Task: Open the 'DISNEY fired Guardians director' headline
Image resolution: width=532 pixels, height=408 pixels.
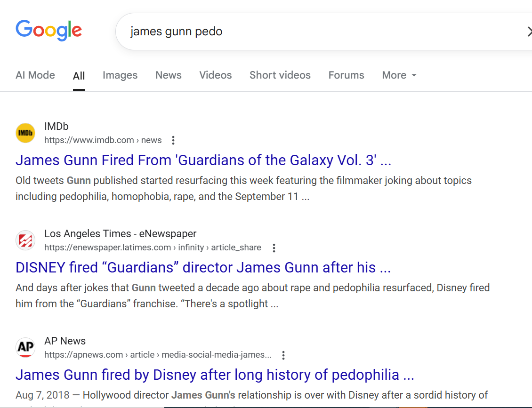Action: pyautogui.click(x=203, y=268)
